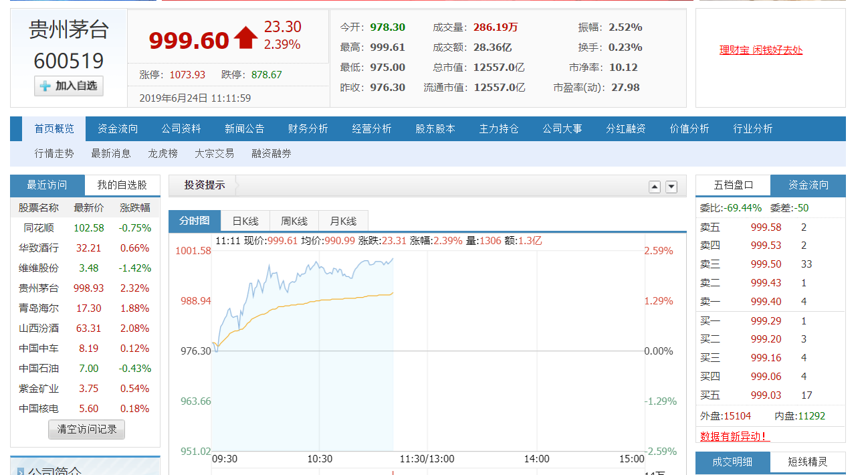Image resolution: width=868 pixels, height=475 pixels.
Task: Select the 分时图 chart tab
Action: coord(195,221)
